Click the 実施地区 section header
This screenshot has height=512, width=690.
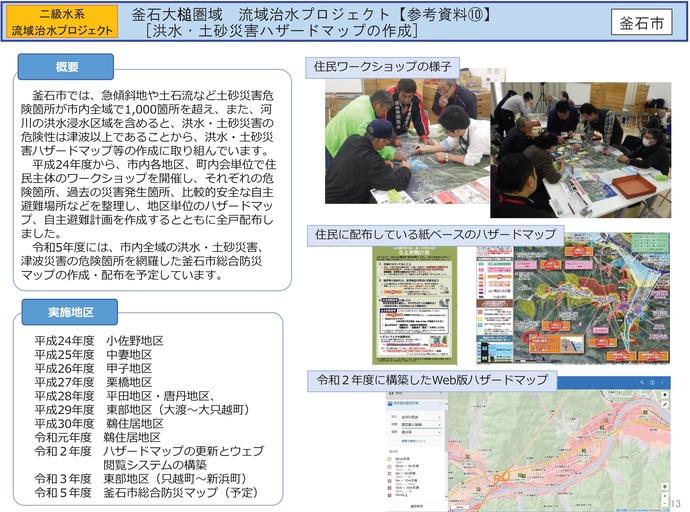coord(70,311)
